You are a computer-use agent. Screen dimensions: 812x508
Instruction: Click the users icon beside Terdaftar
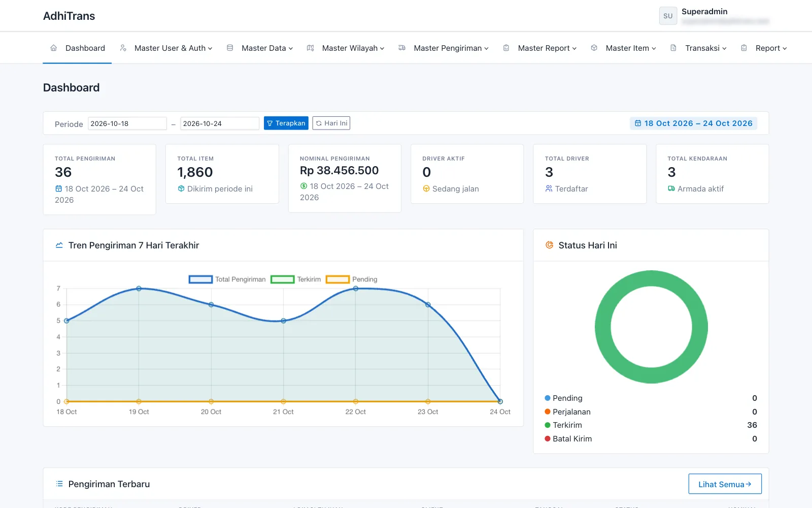pos(549,188)
